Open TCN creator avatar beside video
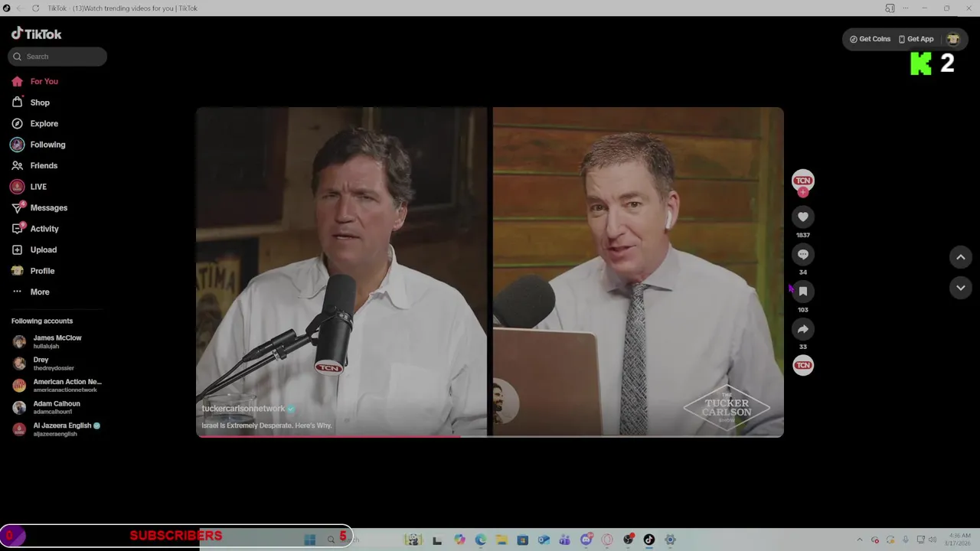The width and height of the screenshot is (980, 551). click(803, 181)
